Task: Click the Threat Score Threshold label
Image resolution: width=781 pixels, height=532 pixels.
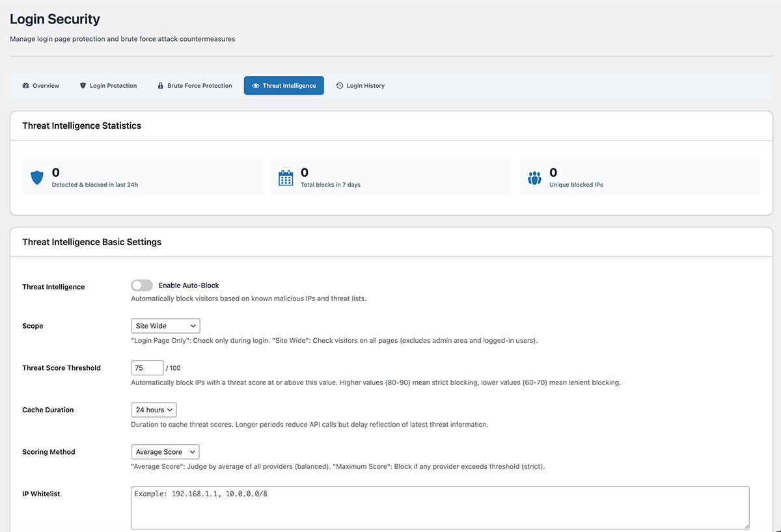Action: point(61,368)
